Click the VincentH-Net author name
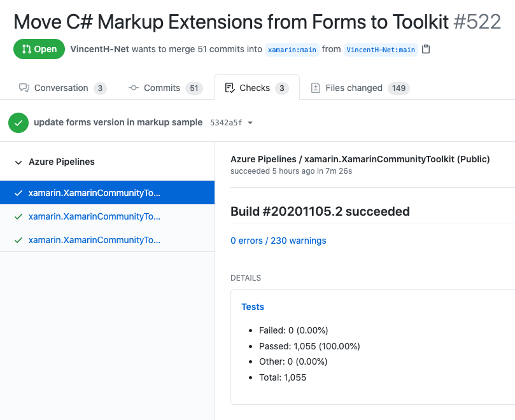Screen dimensions: 515x420 click(x=99, y=49)
